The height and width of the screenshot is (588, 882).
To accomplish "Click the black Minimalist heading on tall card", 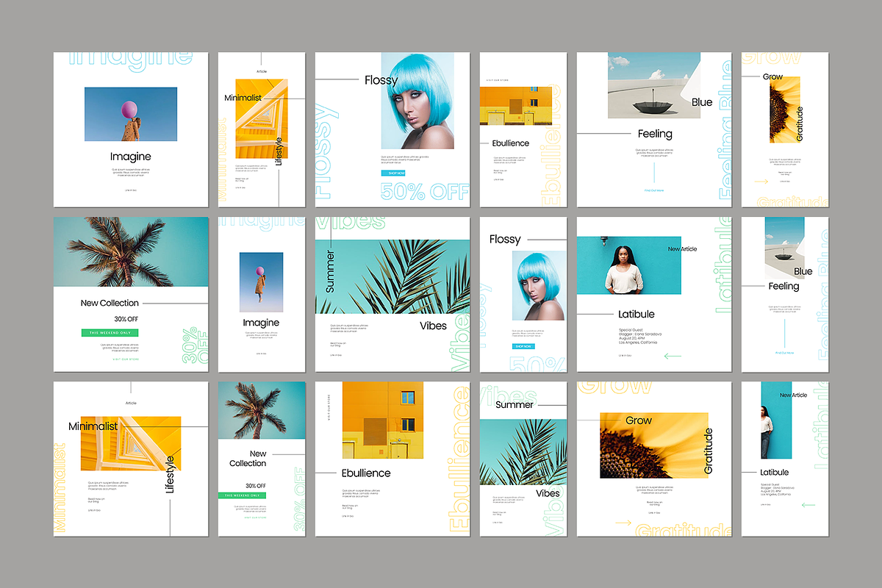I will click(243, 97).
